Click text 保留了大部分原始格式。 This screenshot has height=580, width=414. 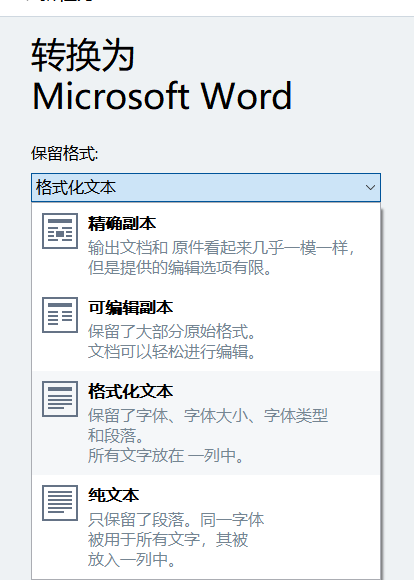(172, 331)
